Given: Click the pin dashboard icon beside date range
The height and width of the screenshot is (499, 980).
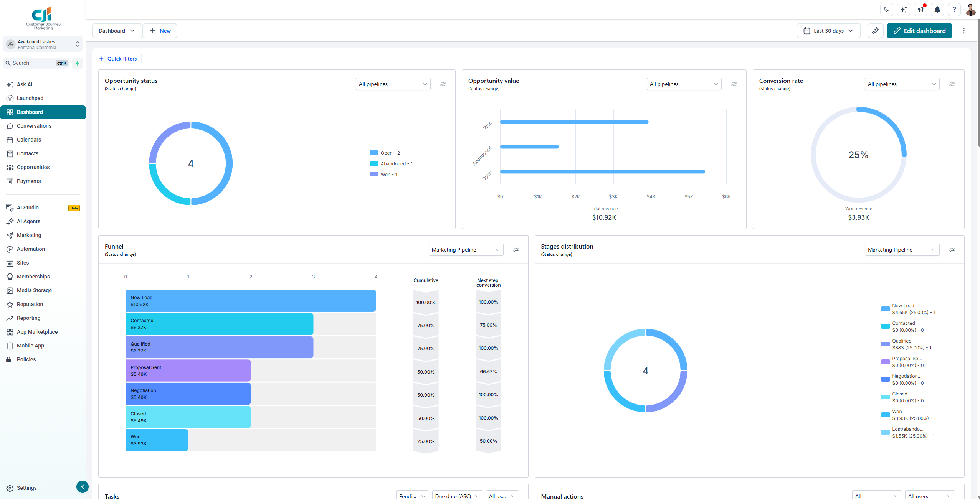Looking at the screenshot, I should [x=876, y=31].
